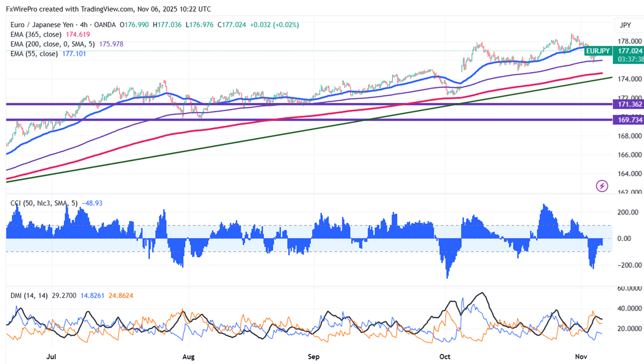Click the EMA 200 value 175.978
Viewport: 644px width, 364px height.
tap(112, 44)
